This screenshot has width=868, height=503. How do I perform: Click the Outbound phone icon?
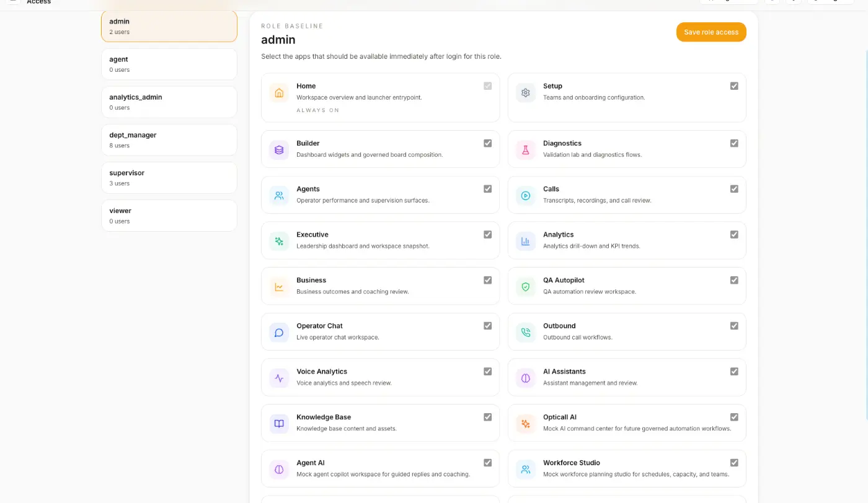[526, 333]
